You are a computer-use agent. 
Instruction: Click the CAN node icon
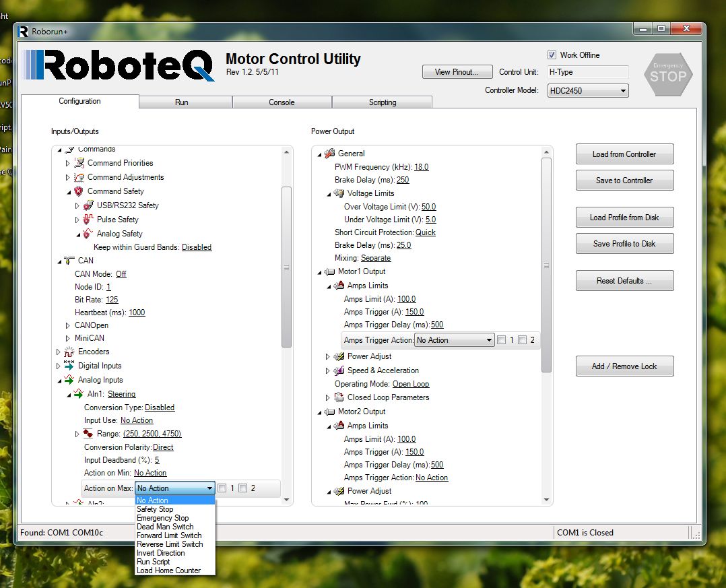coord(69,261)
